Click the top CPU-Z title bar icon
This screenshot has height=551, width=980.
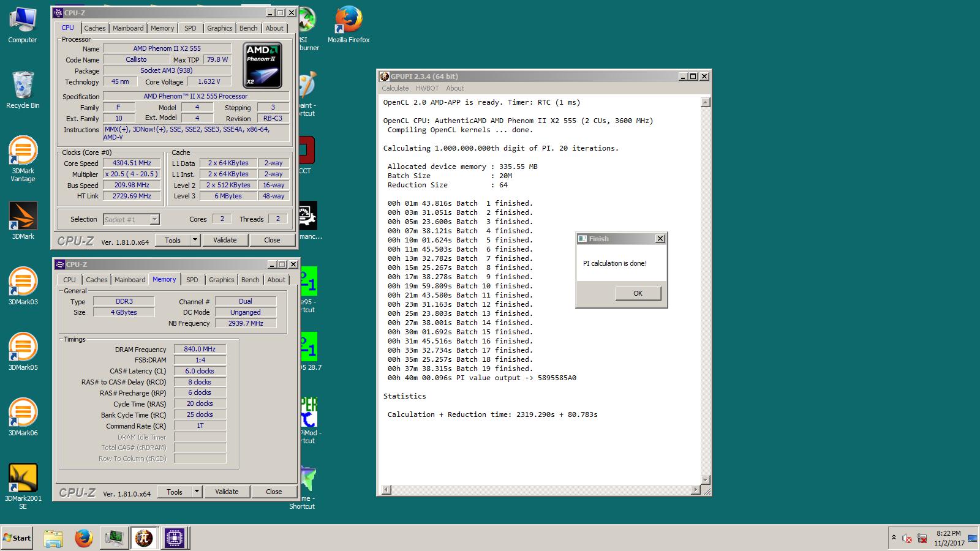(x=59, y=12)
